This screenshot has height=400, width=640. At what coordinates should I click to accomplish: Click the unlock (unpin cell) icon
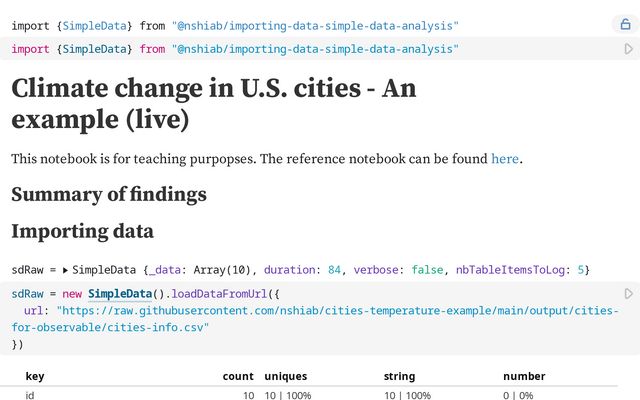point(625,24)
